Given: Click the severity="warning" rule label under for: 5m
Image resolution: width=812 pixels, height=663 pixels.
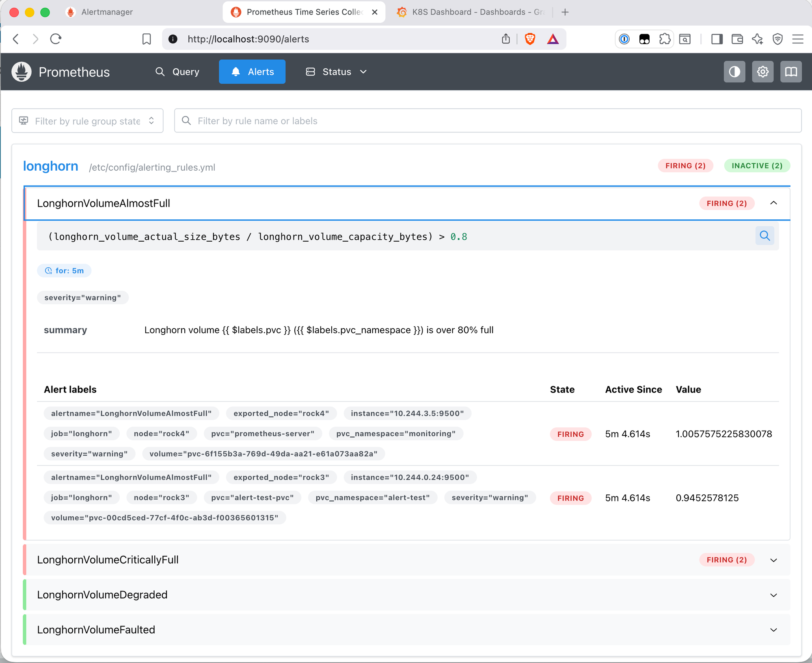Looking at the screenshot, I should [83, 297].
